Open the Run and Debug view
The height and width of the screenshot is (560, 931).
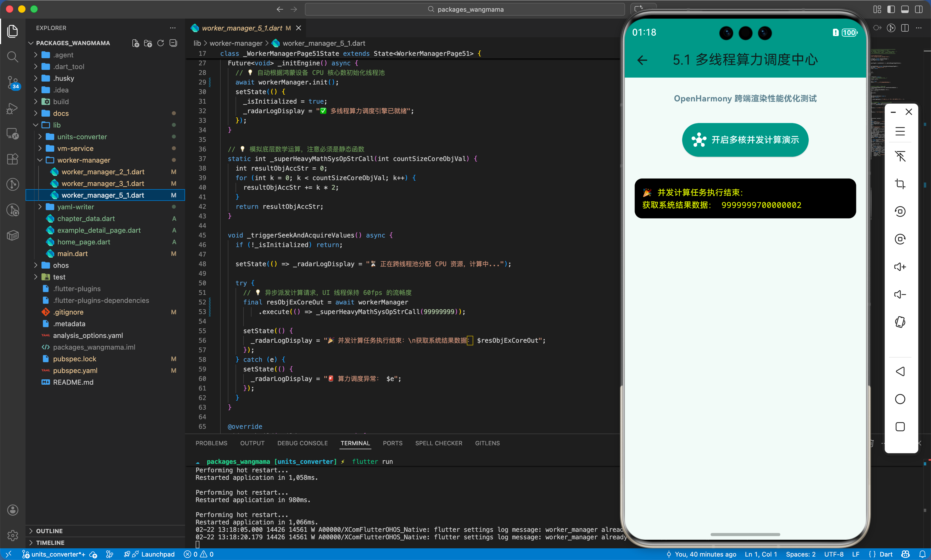(x=12, y=108)
